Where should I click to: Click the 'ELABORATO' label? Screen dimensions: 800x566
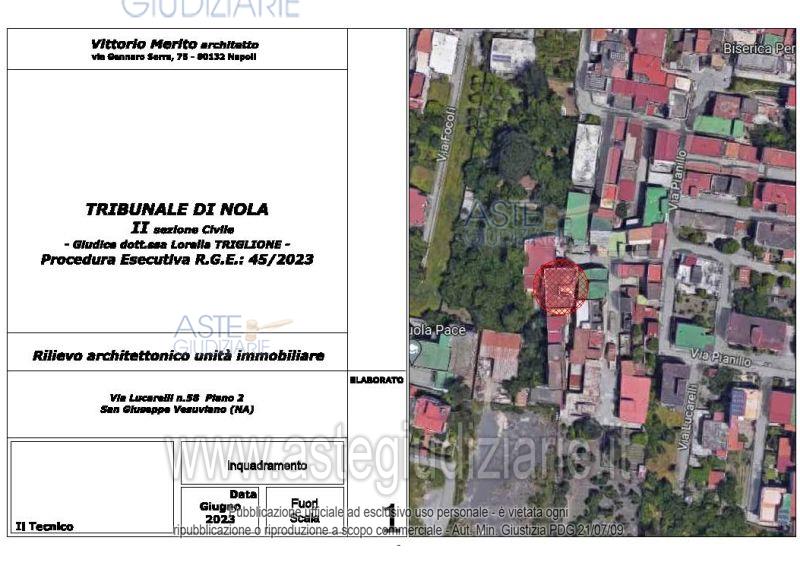pyautogui.click(x=377, y=380)
